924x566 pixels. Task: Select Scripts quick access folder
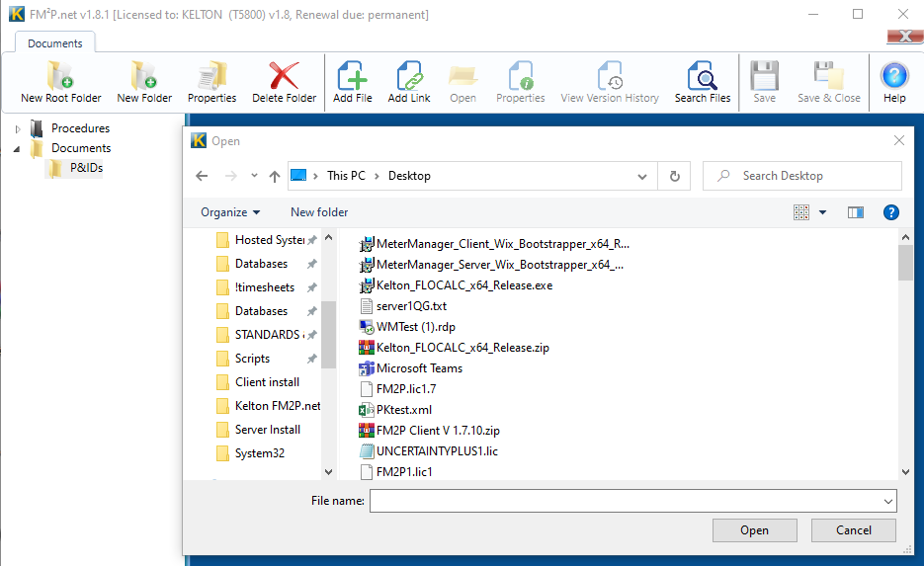tap(267, 359)
